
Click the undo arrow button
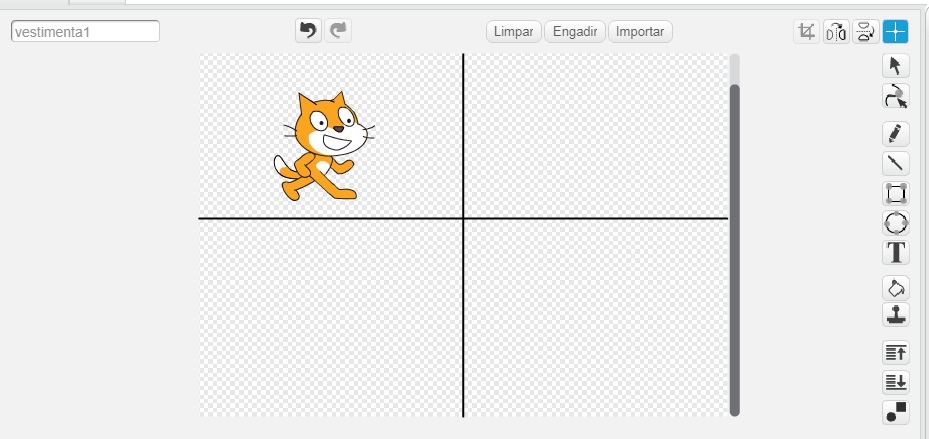pos(308,31)
